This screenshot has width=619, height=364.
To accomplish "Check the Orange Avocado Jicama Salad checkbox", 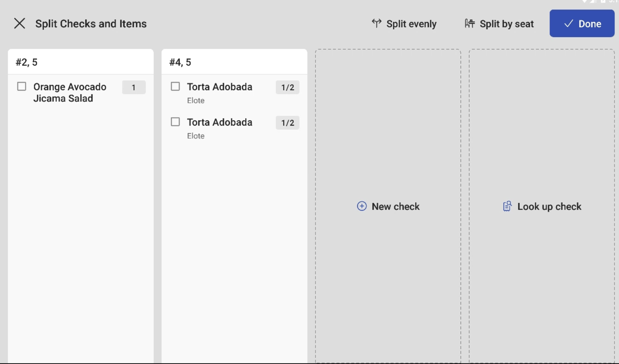I will [x=22, y=86].
